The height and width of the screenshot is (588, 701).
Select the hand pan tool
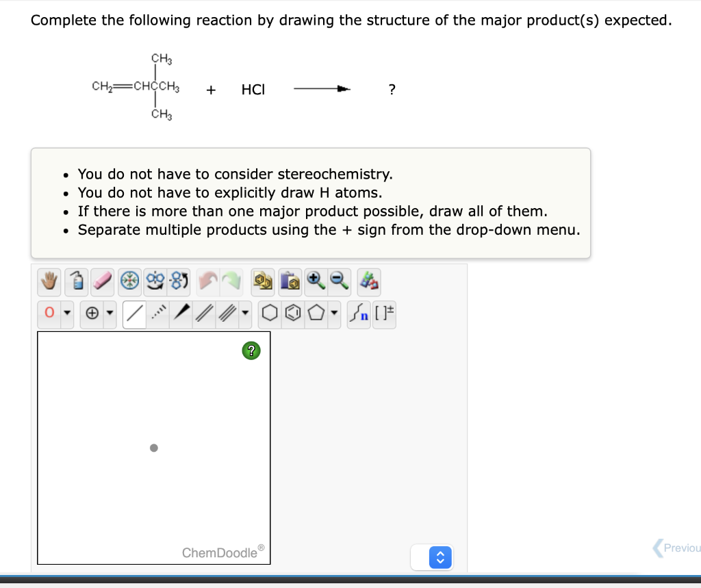click(49, 281)
